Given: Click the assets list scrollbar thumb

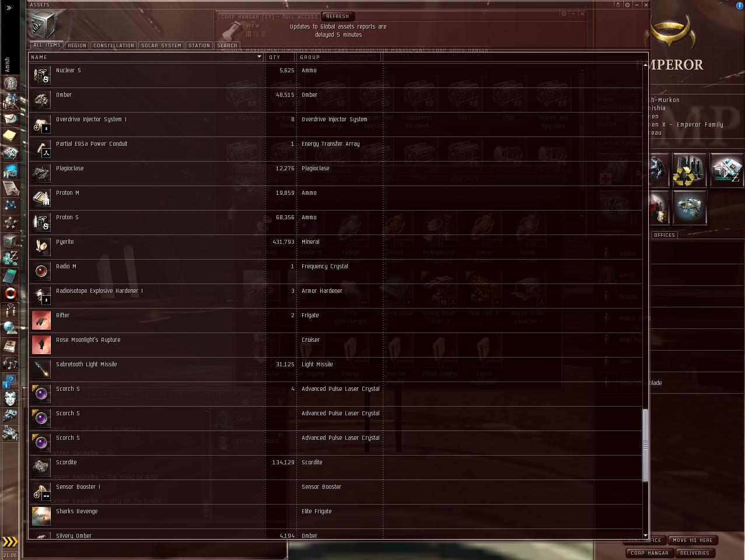Looking at the screenshot, I should tap(645, 445).
